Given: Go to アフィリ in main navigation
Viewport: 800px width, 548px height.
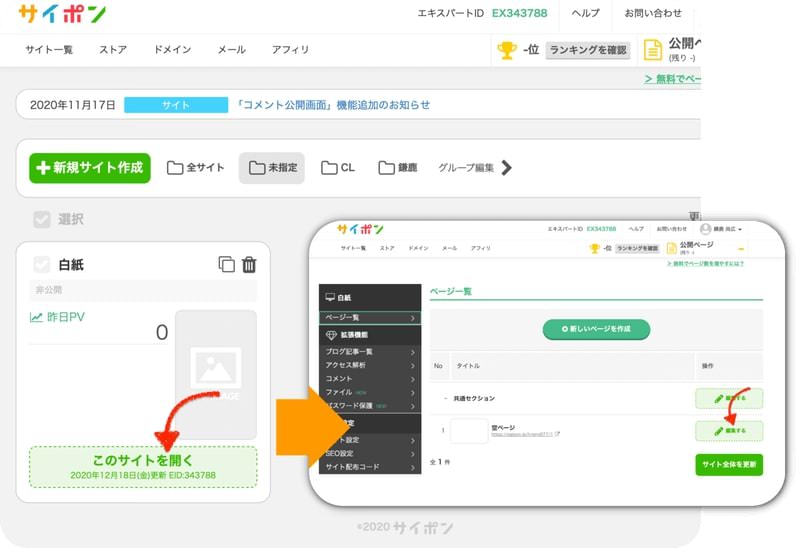Looking at the screenshot, I should click(x=290, y=49).
